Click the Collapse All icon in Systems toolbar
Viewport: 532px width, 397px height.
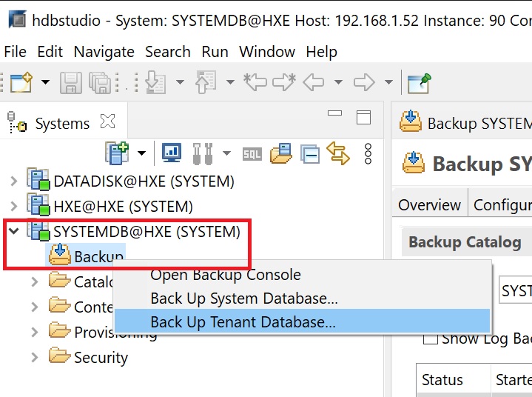310,154
